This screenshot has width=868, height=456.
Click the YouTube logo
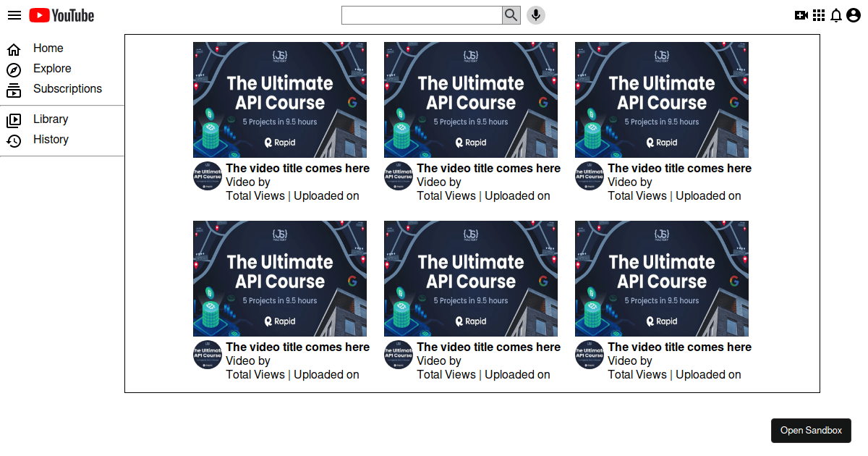click(x=62, y=15)
